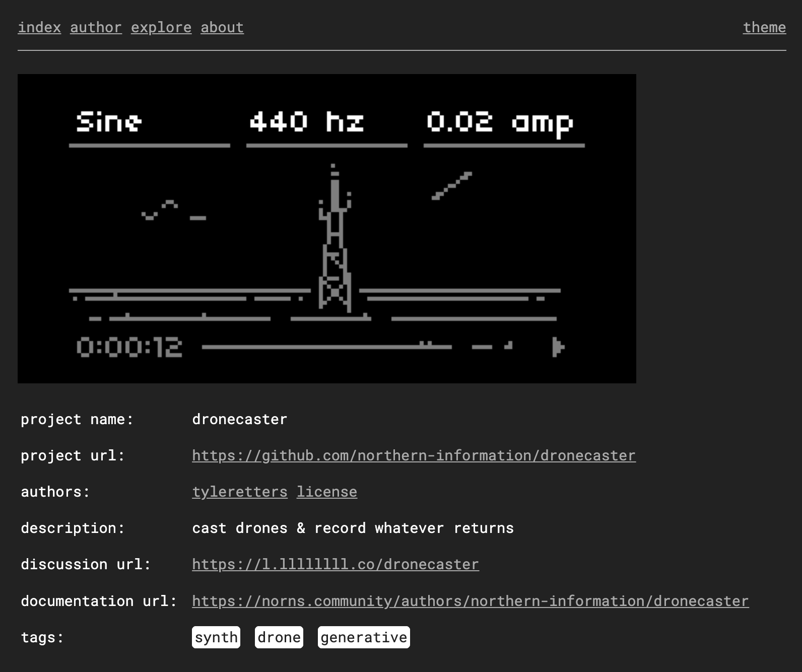The image size is (802, 672).
Task: Open the tyleretters author link
Action: 240,492
